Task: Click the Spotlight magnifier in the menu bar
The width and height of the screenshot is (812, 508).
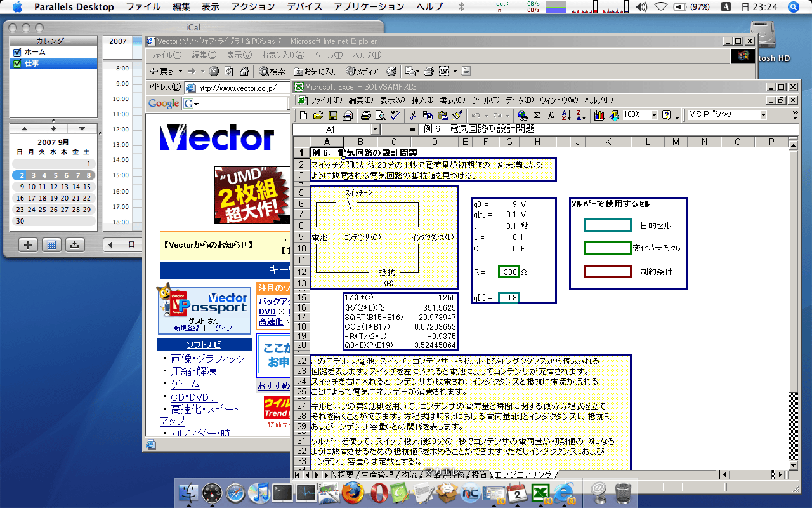Action: [794, 7]
